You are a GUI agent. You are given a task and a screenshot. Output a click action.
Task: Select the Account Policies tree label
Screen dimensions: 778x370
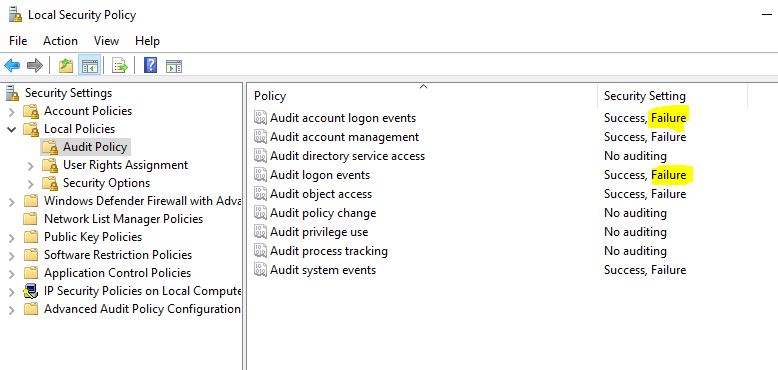[x=88, y=111]
